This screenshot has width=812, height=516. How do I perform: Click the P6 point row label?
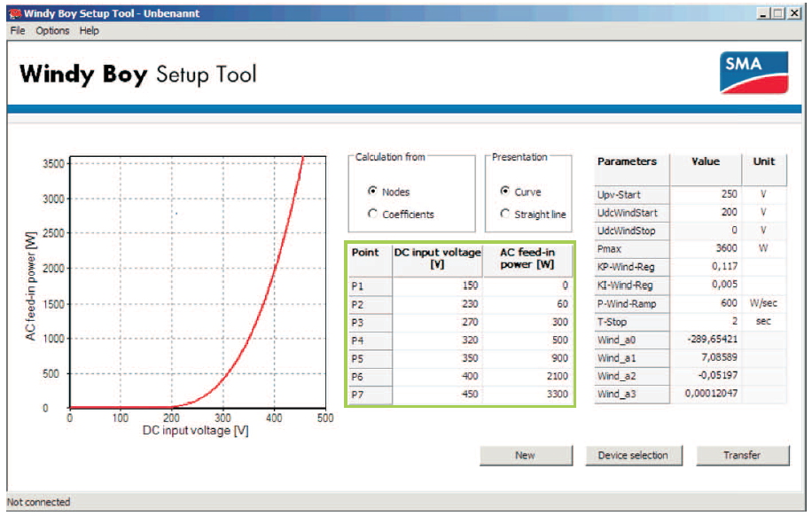point(370,377)
